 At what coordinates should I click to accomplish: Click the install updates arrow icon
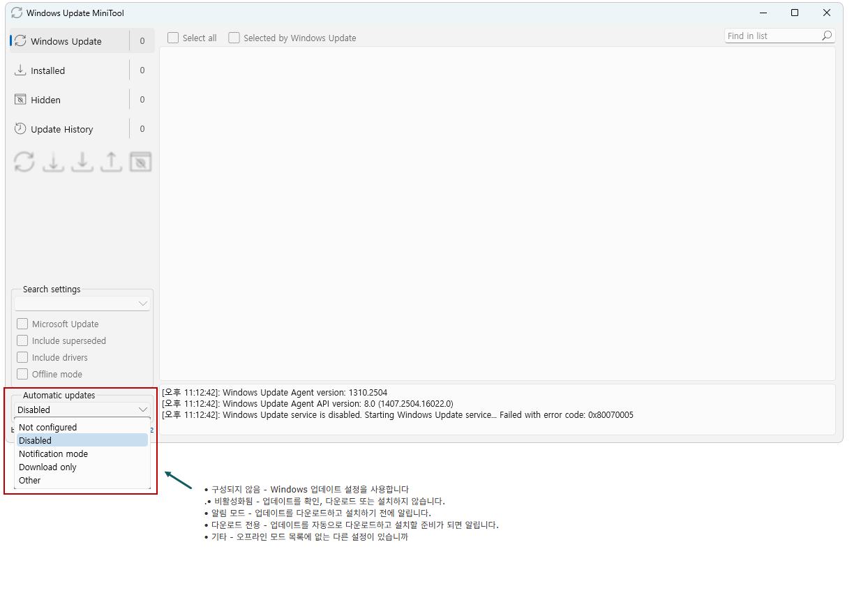[82, 162]
